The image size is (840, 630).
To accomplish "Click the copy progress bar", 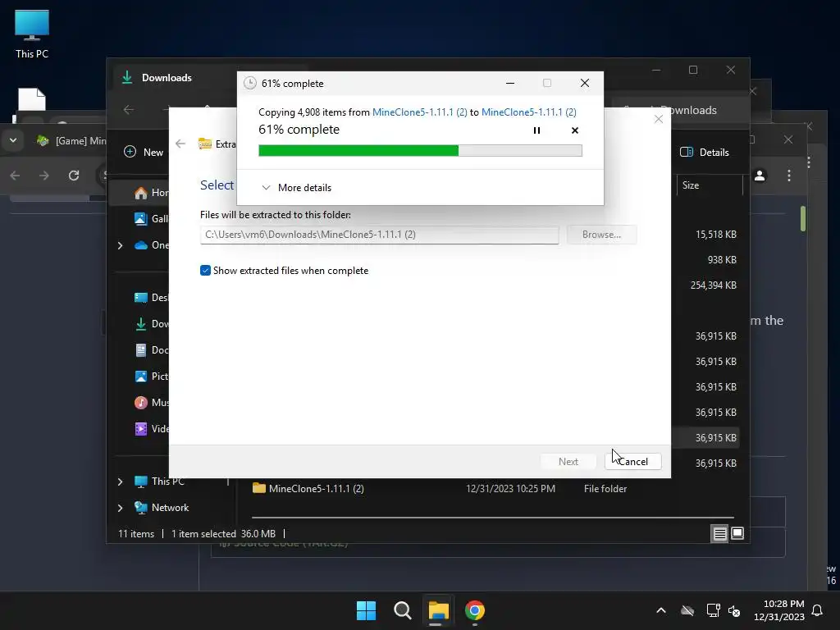I will tap(420, 151).
